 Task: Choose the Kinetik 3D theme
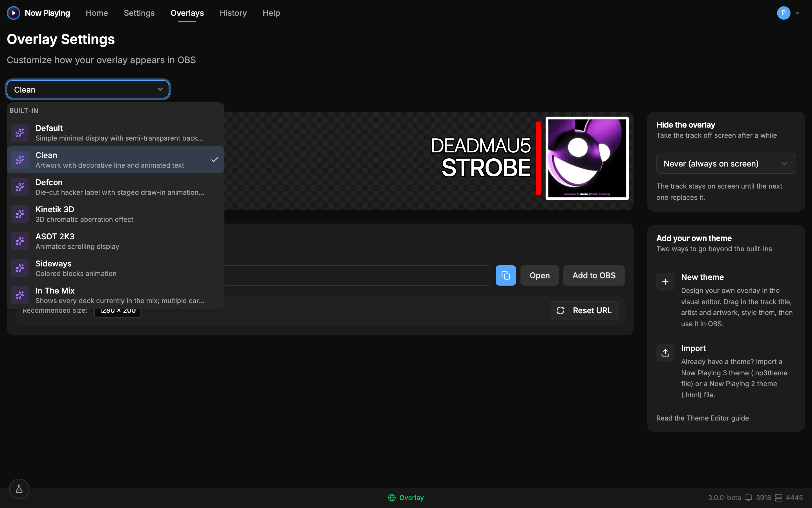(115, 214)
